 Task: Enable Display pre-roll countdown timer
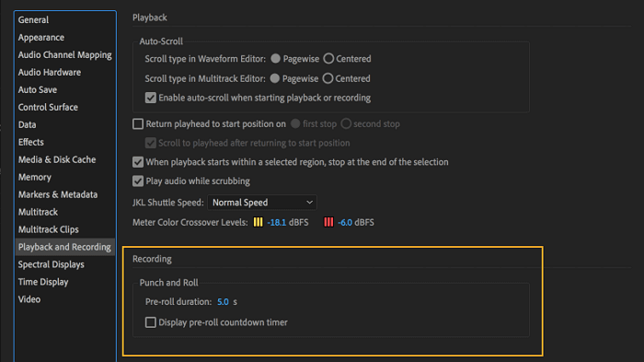(151, 322)
